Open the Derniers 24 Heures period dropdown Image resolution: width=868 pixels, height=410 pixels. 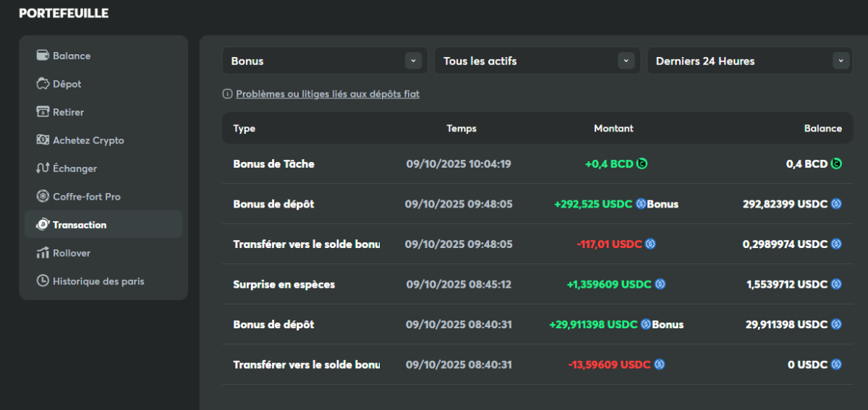pos(749,61)
